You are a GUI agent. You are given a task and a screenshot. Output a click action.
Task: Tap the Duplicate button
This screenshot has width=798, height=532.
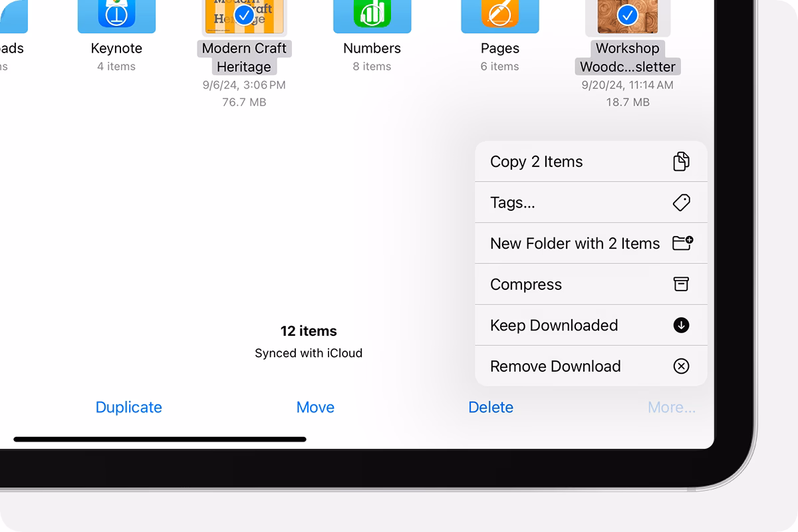129,407
